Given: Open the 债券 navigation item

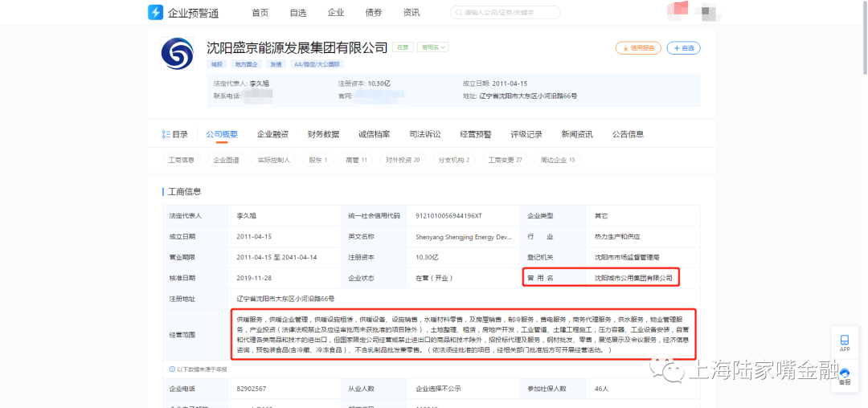Looking at the screenshot, I should tap(374, 13).
